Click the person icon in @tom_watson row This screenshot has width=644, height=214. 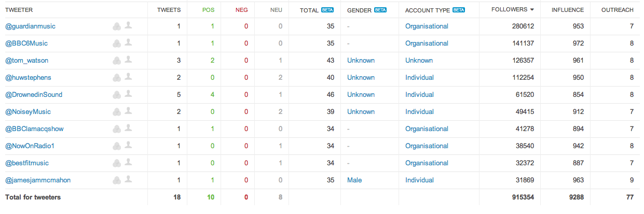point(128,60)
